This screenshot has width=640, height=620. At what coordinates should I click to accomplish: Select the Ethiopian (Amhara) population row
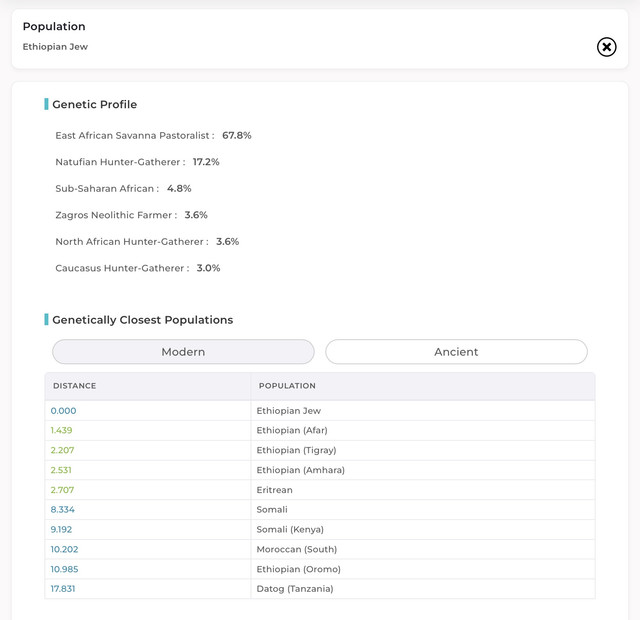click(320, 470)
